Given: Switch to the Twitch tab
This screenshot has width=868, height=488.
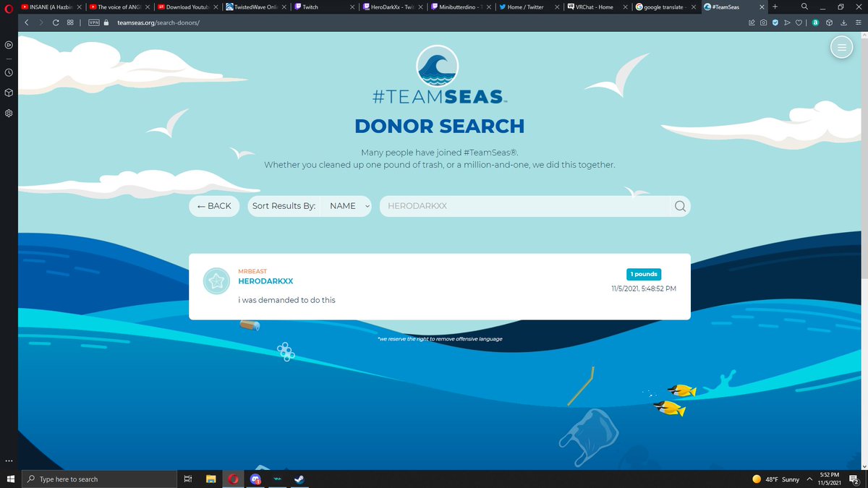Looking at the screenshot, I should [324, 7].
